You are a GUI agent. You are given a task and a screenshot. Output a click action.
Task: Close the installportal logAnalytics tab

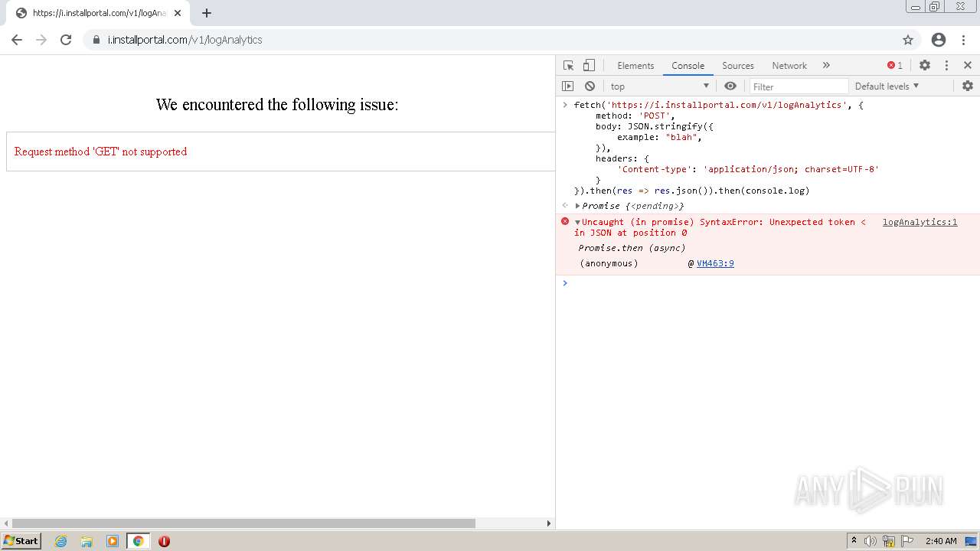tap(178, 13)
